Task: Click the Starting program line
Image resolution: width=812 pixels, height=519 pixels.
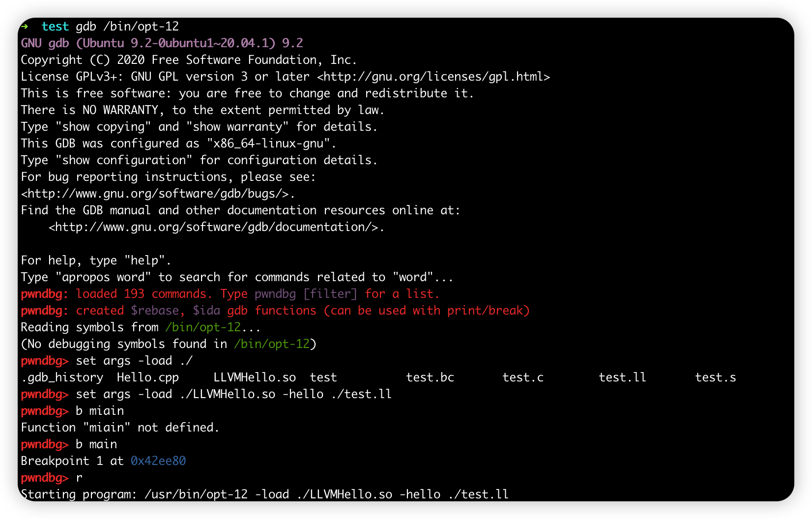Action: pos(264,494)
